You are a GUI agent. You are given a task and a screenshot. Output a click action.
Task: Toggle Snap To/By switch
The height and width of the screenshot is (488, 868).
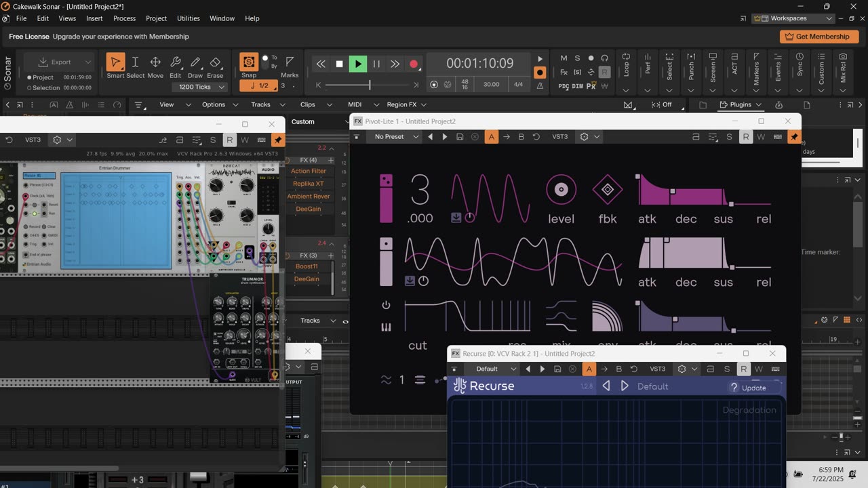(x=265, y=62)
